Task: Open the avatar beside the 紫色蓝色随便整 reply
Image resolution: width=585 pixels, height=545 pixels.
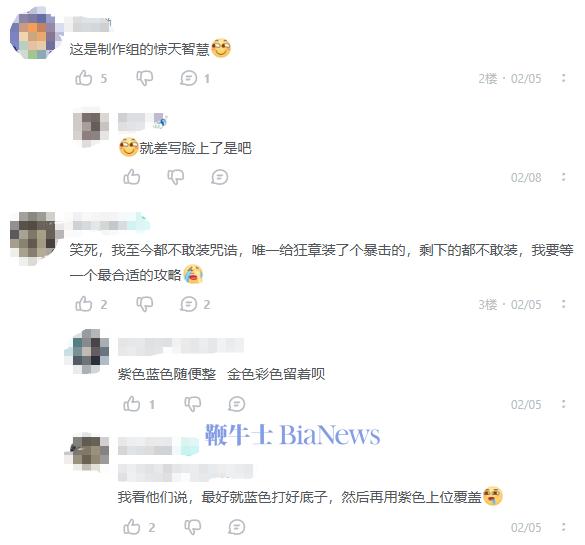Action: [89, 351]
